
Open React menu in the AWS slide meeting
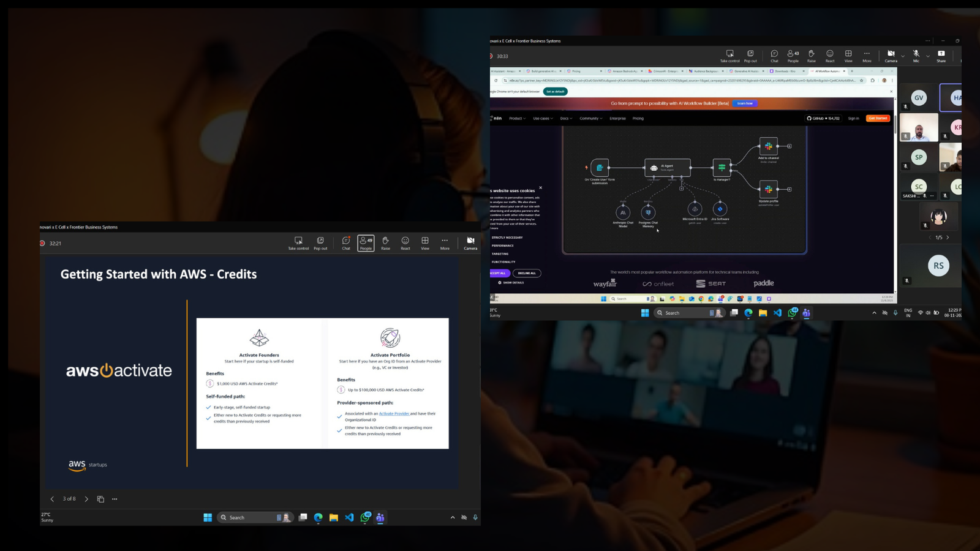(405, 243)
